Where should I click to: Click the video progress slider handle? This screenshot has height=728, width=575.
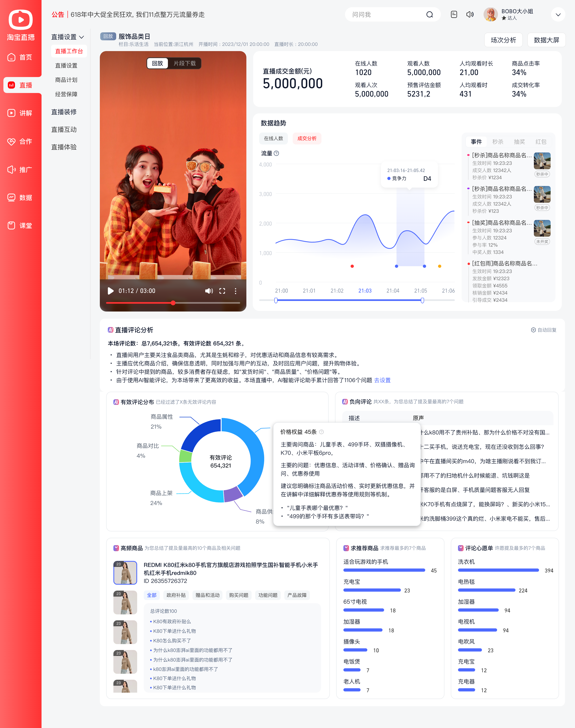pos(173,303)
